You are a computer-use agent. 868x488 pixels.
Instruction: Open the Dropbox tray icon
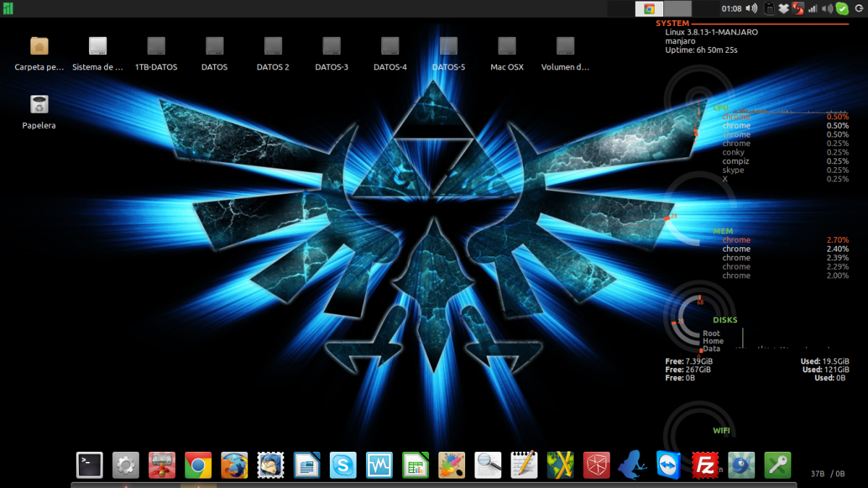point(783,9)
